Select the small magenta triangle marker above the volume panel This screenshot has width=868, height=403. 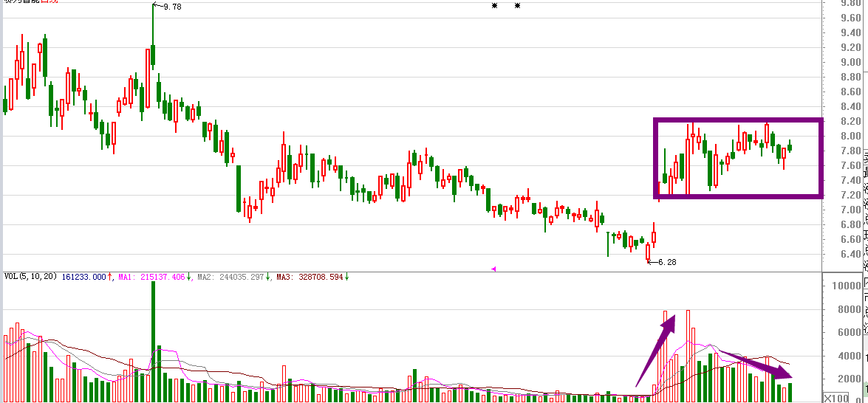493,269
